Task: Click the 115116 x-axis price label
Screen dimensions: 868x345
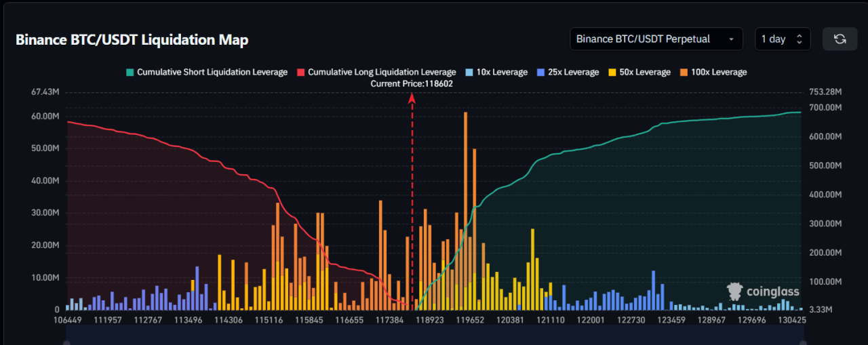Action: point(269,319)
